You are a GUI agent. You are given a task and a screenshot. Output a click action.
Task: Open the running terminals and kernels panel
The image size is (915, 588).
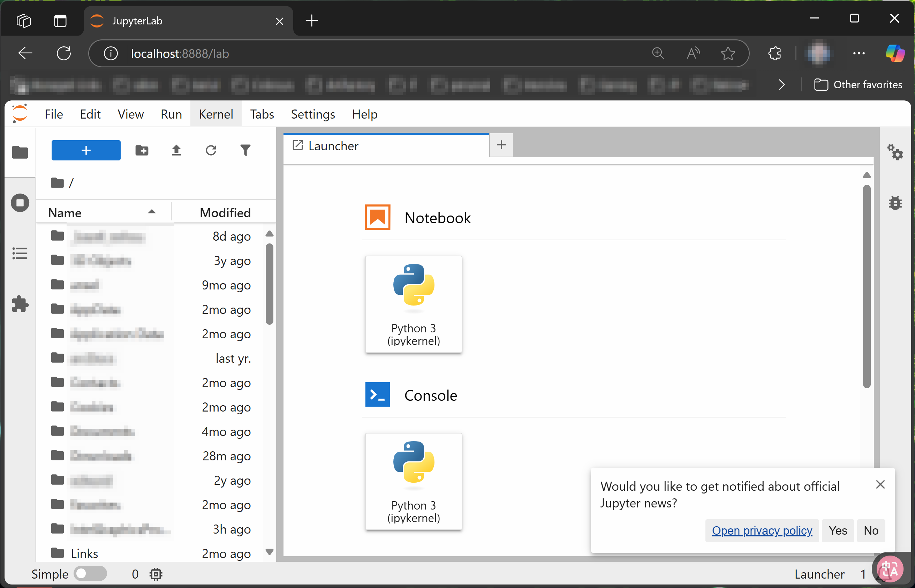click(x=20, y=203)
